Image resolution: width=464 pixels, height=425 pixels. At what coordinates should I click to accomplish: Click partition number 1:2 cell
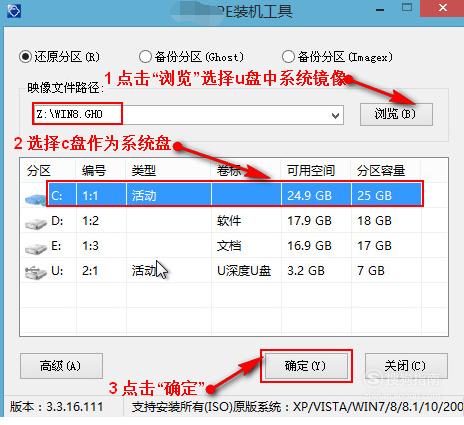pyautogui.click(x=90, y=221)
